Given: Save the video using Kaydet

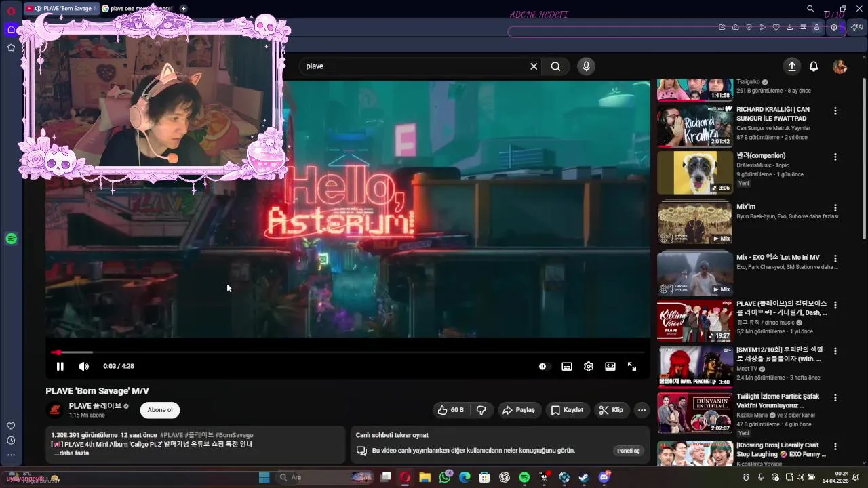Looking at the screenshot, I should [x=567, y=410].
